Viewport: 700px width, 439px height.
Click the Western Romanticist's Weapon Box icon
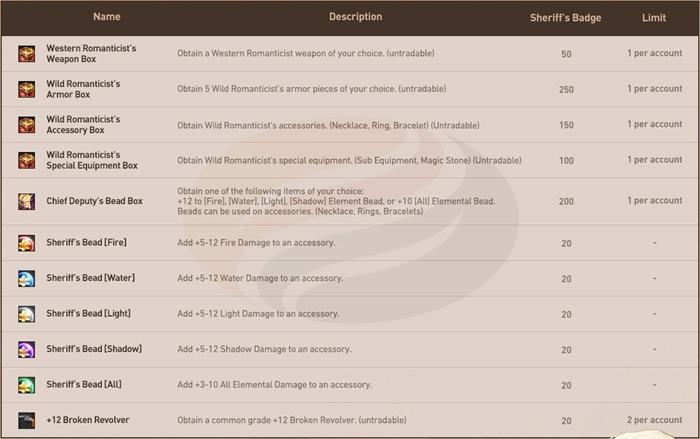(x=26, y=54)
